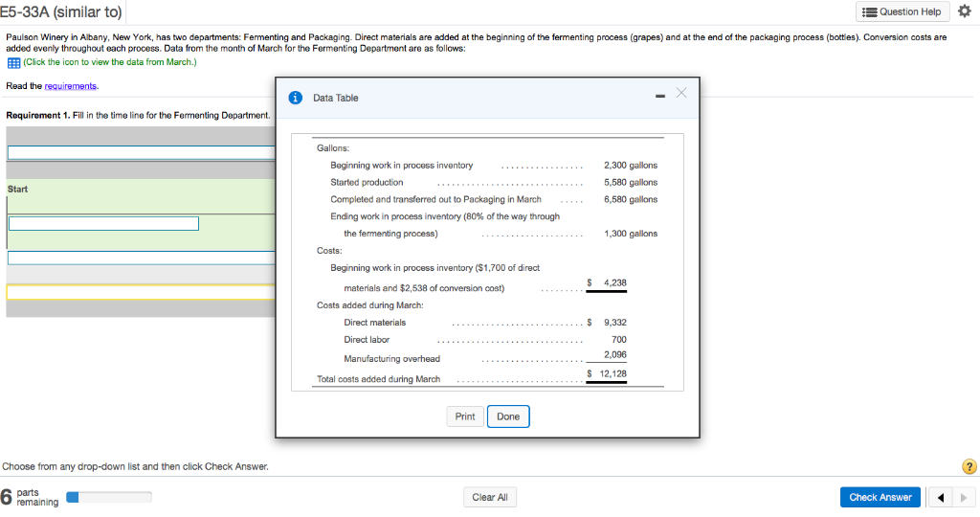Click the '6,580 gallons' value
The width and height of the screenshot is (980, 517).
tap(631, 199)
